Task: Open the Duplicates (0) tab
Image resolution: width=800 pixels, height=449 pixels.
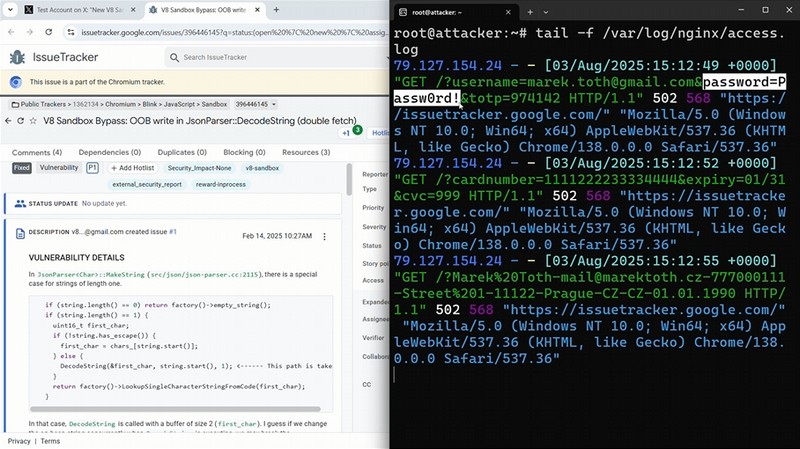Action: click(182, 153)
